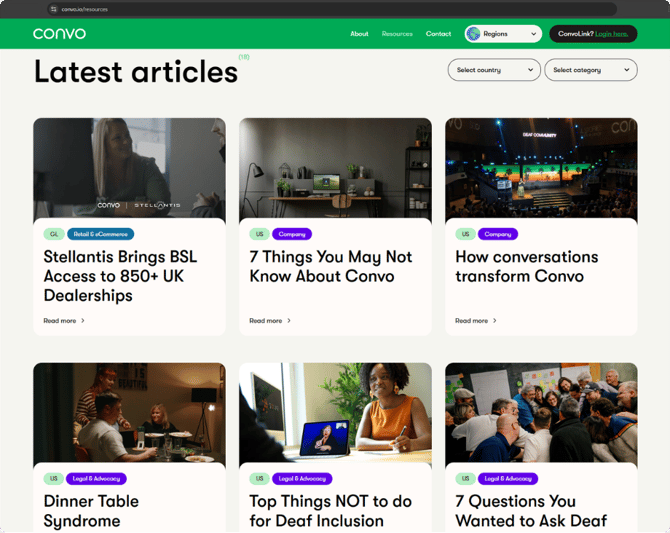670x533 pixels.
Task: Click the woman with tablet thumbnail image
Action: tap(335, 413)
